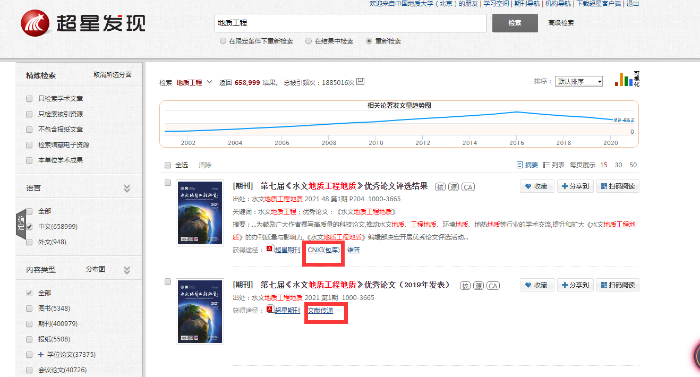Switch to summary (摘要) view icon
Viewport: 700px width, 377px height.
click(x=520, y=165)
